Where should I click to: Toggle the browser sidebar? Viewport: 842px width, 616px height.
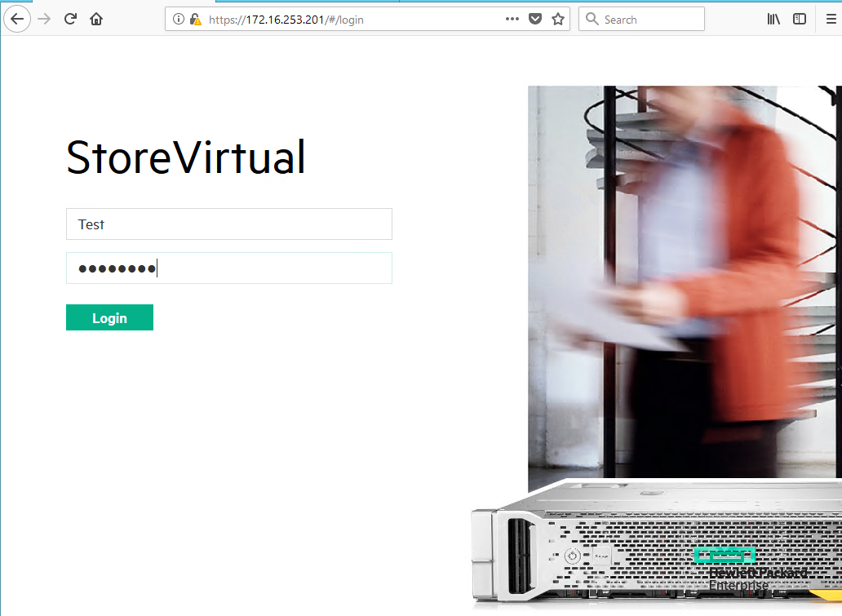pos(800,20)
